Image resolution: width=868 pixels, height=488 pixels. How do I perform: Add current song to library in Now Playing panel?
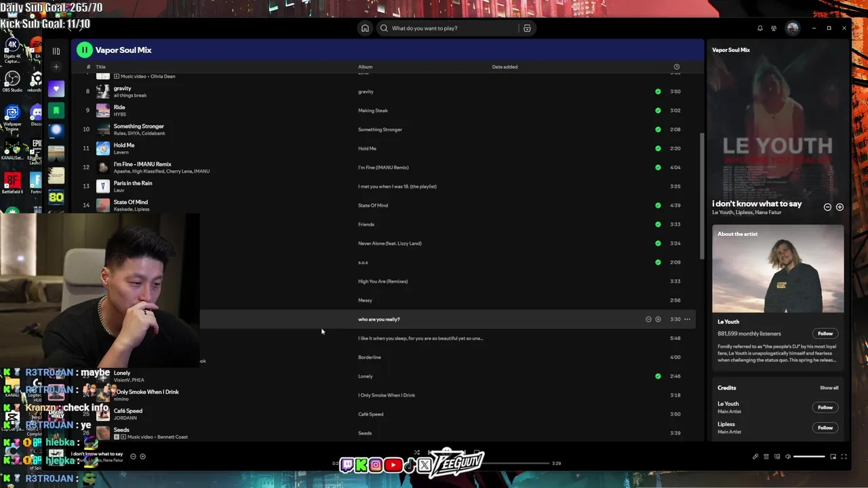840,207
